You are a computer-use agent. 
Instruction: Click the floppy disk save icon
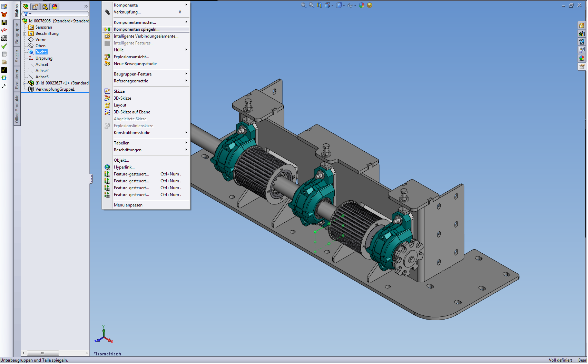click(x=4, y=22)
